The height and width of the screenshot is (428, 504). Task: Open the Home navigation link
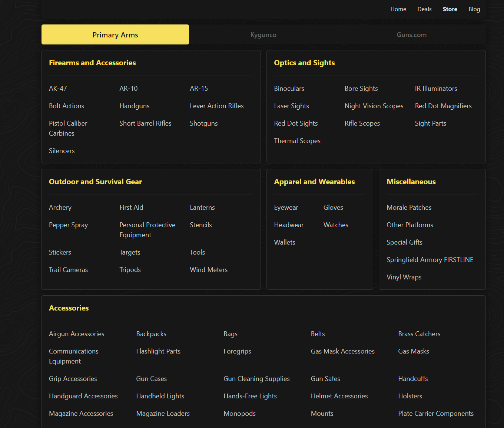398,9
